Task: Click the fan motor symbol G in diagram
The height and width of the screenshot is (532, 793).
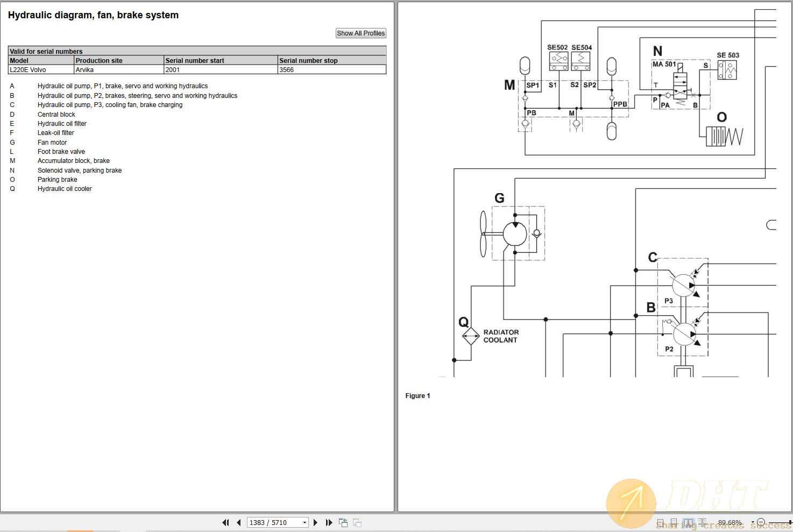Action: 514,234
